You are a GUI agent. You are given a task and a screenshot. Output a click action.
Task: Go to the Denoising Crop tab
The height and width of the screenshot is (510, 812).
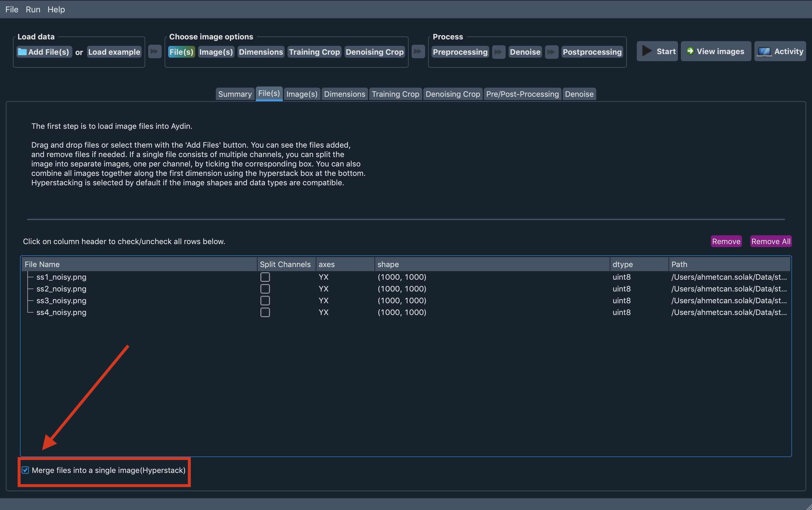(x=453, y=94)
